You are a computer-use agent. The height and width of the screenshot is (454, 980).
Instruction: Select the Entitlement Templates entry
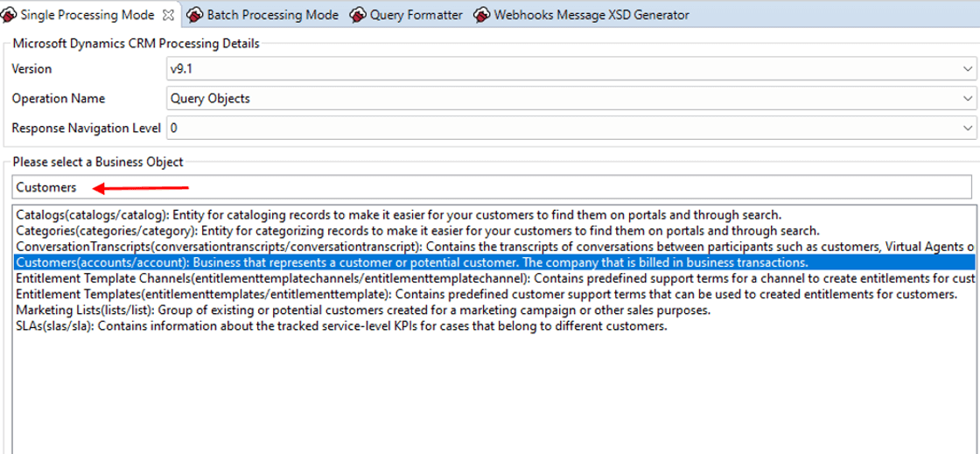click(493, 294)
